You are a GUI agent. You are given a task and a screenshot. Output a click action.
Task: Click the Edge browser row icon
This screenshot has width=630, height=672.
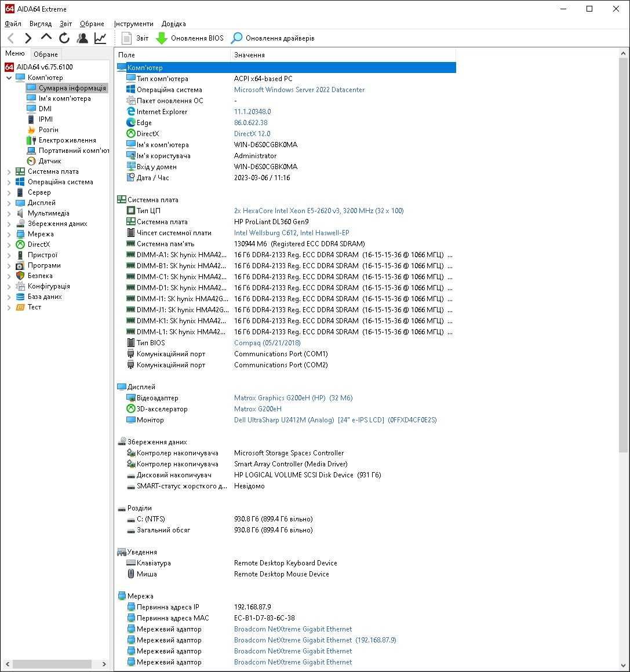pyautogui.click(x=131, y=123)
